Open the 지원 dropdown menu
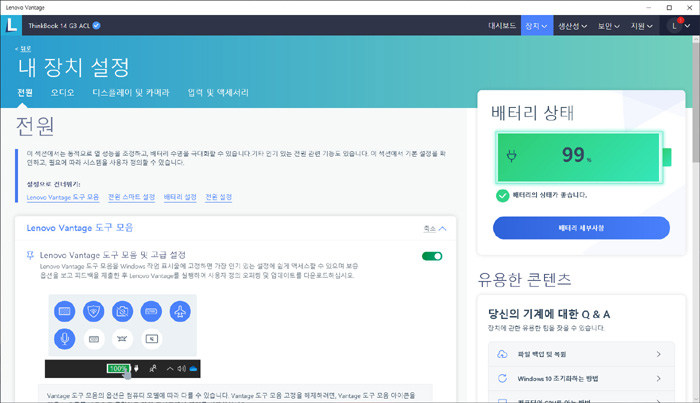This screenshot has height=403, width=700. click(x=642, y=26)
